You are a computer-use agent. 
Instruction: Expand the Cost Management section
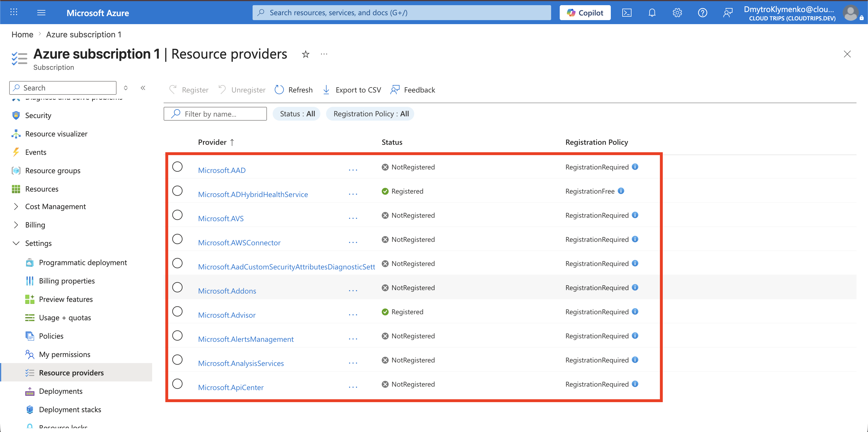(x=16, y=207)
